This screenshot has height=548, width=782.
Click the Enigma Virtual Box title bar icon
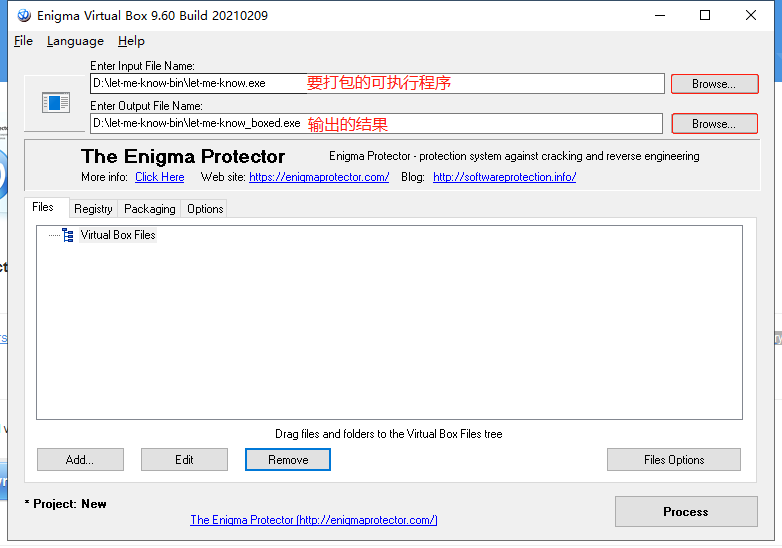23,15
